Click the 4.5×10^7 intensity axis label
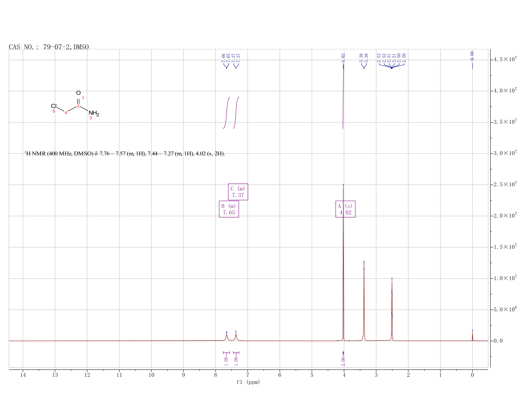This screenshot has width=532, height=411. coord(505,60)
